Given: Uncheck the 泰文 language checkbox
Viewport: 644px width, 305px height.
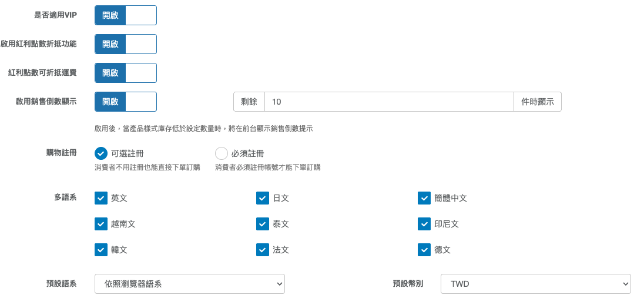Looking at the screenshot, I should (x=263, y=224).
